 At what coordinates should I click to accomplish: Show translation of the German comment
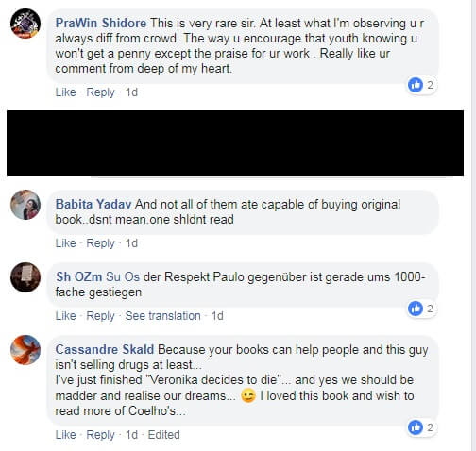(x=162, y=316)
